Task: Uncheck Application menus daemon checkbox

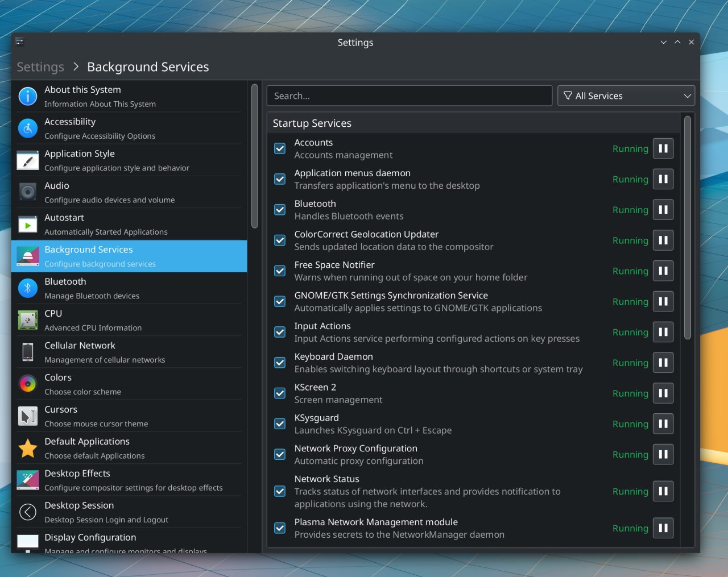Action: point(280,179)
